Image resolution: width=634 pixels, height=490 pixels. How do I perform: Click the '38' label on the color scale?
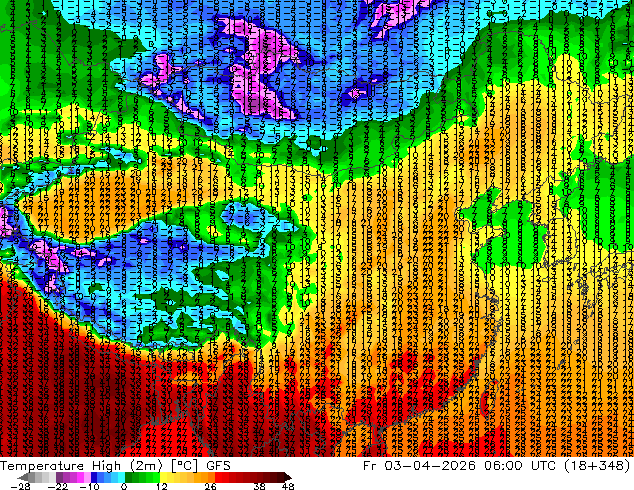260,486
